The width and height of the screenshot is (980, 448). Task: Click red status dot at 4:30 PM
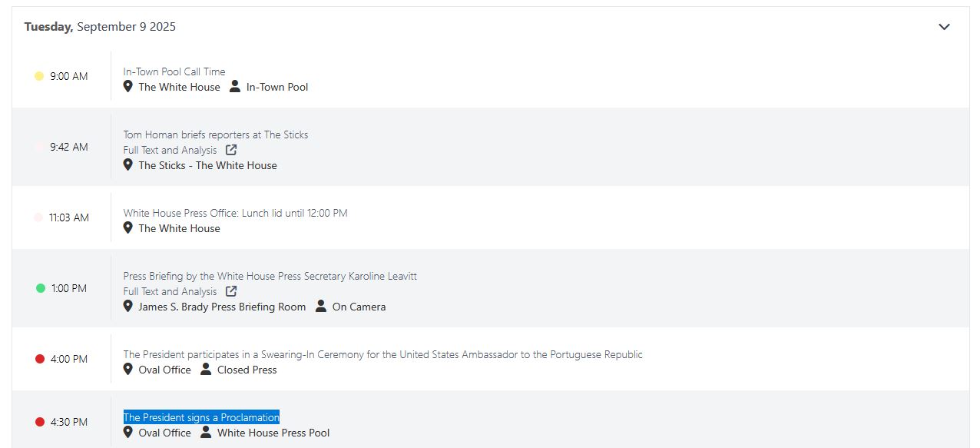click(40, 422)
